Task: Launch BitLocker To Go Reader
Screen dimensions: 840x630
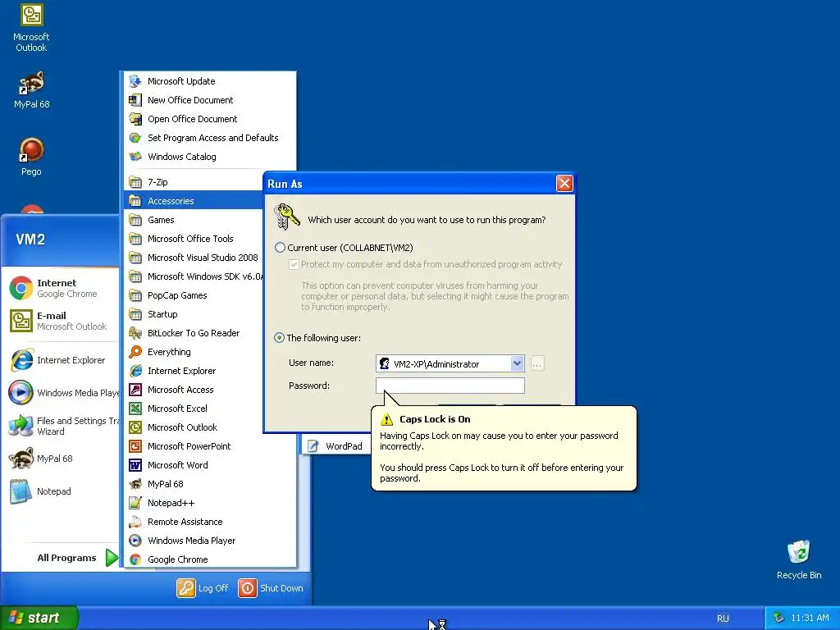Action: click(x=194, y=333)
